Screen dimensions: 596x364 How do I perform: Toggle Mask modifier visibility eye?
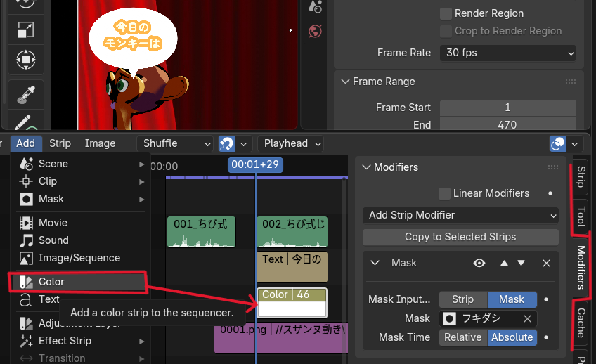point(479,263)
